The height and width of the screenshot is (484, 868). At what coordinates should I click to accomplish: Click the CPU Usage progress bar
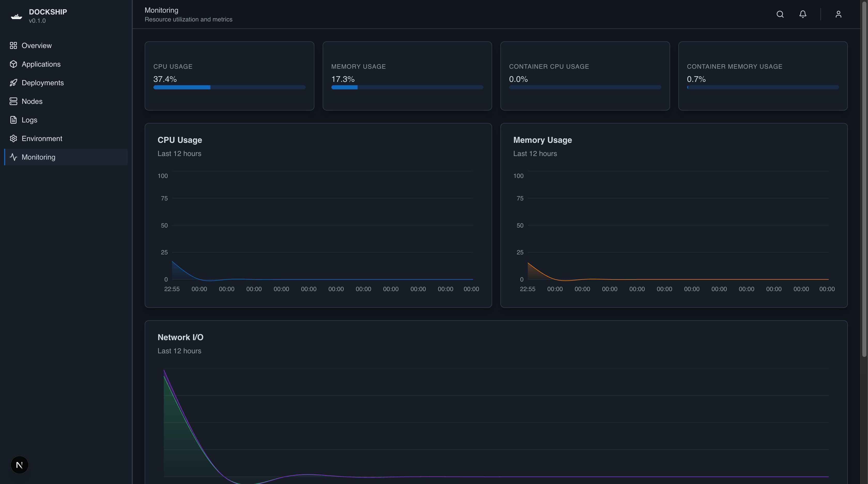pos(229,87)
